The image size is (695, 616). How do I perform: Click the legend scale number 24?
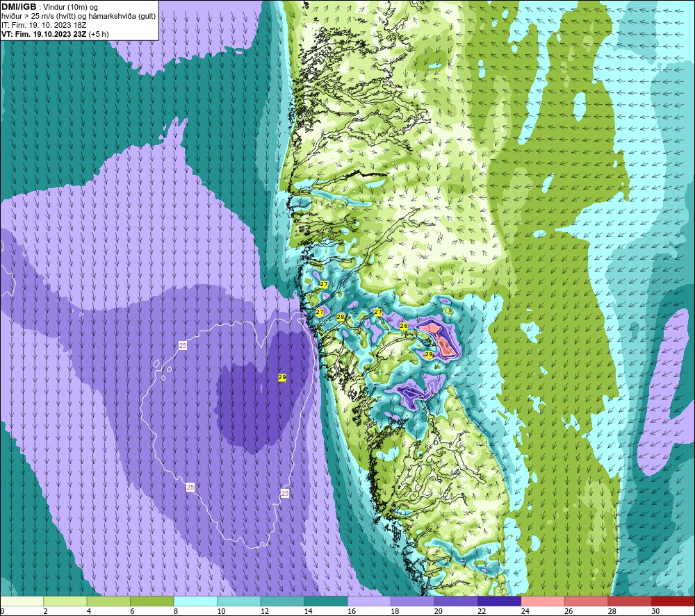click(525, 611)
